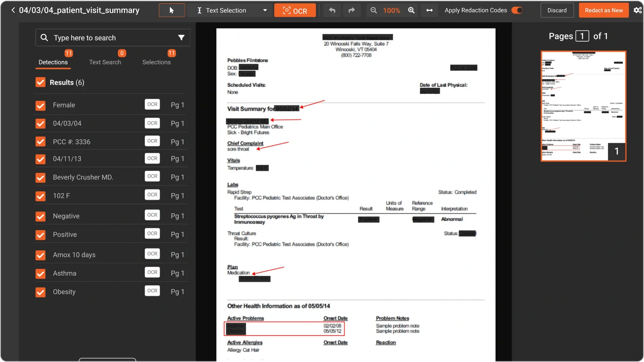The width and height of the screenshot is (644, 362).
Task: Click the OCR badge on Negative row
Action: pos(152,215)
